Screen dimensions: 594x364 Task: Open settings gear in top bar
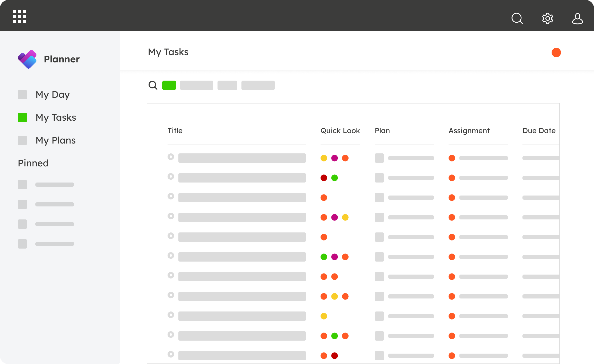547,18
